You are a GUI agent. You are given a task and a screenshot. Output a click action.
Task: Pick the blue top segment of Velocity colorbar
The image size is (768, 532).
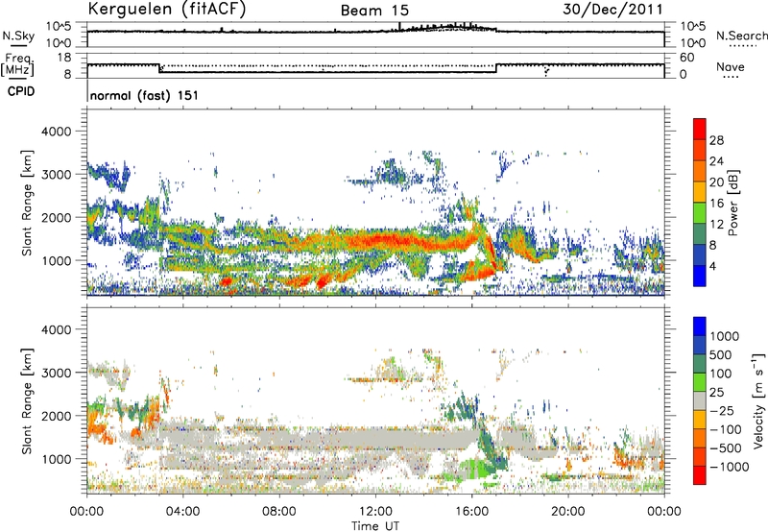[700, 326]
